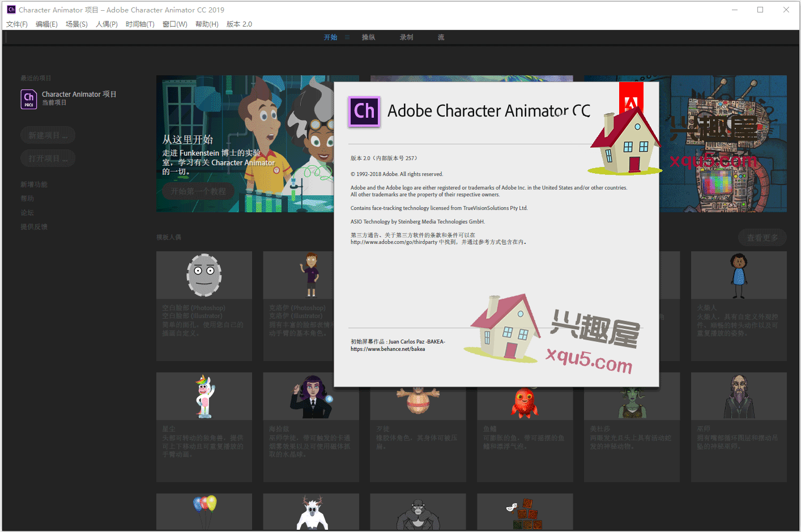This screenshot has width=801, height=532.
Task: Open the 时间轴(T) menu
Action: coord(140,24)
